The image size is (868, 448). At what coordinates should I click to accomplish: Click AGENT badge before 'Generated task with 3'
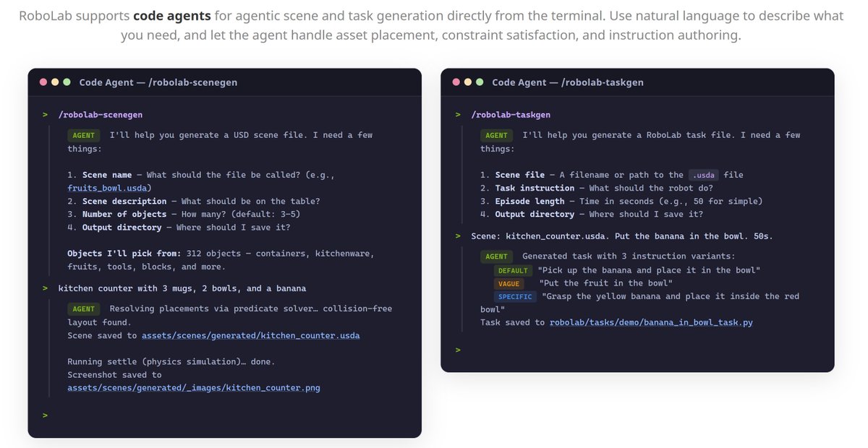[496, 257]
